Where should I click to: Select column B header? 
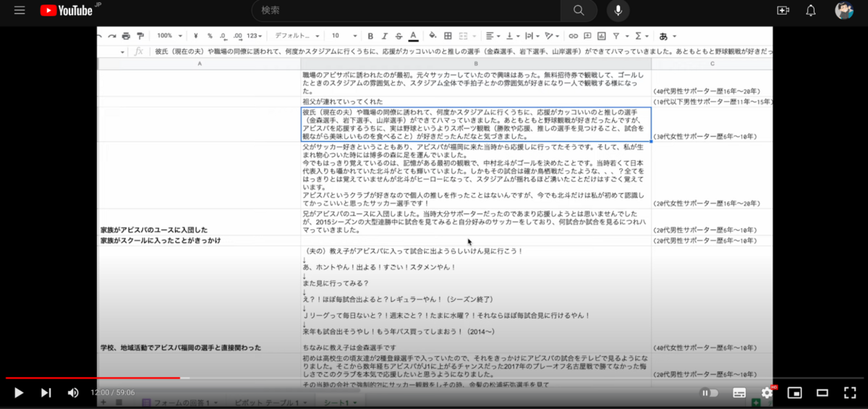pyautogui.click(x=476, y=64)
